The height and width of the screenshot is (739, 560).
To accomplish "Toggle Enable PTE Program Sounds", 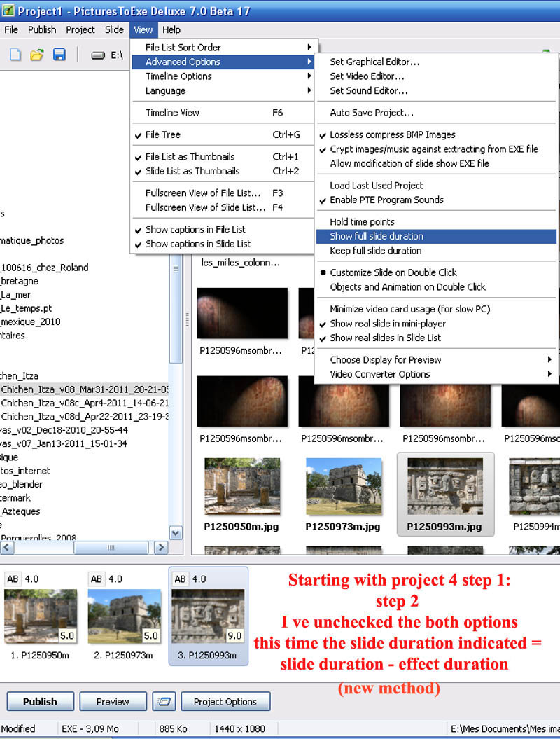I will point(436,200).
